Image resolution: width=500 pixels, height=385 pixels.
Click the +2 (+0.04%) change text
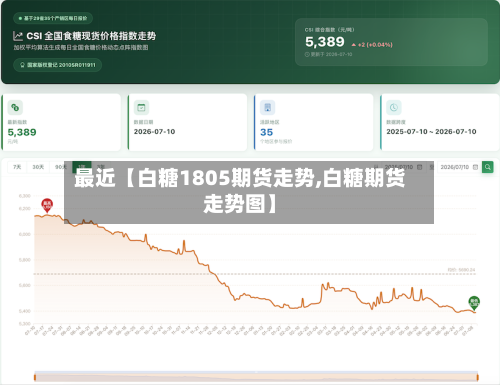coord(375,45)
